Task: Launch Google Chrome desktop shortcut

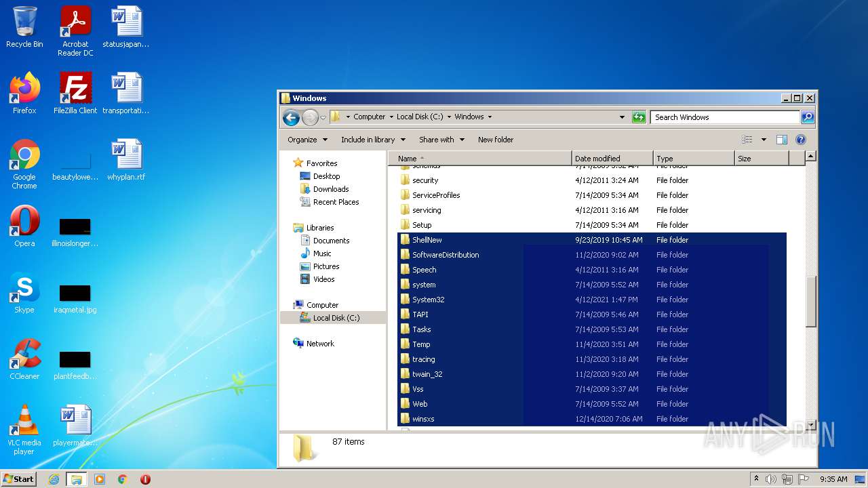Action: click(24, 164)
